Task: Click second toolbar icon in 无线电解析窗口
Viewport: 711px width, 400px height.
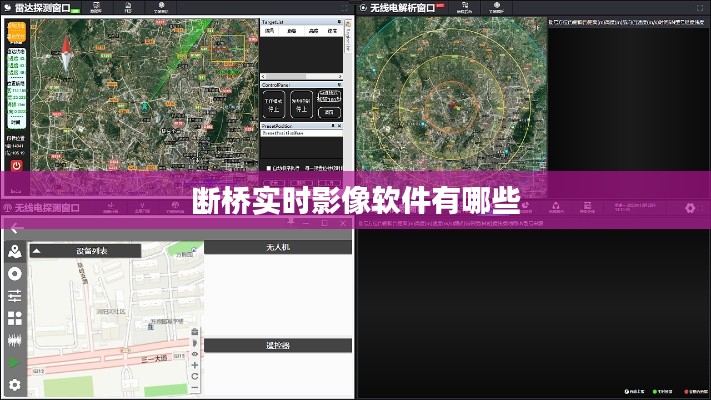Action: click(497, 7)
